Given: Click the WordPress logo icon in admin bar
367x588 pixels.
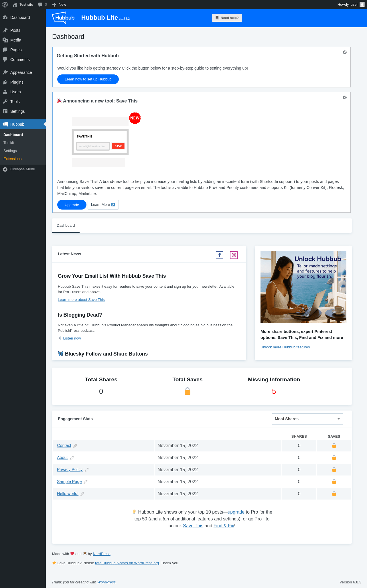Looking at the screenshot, I should click(5, 5).
